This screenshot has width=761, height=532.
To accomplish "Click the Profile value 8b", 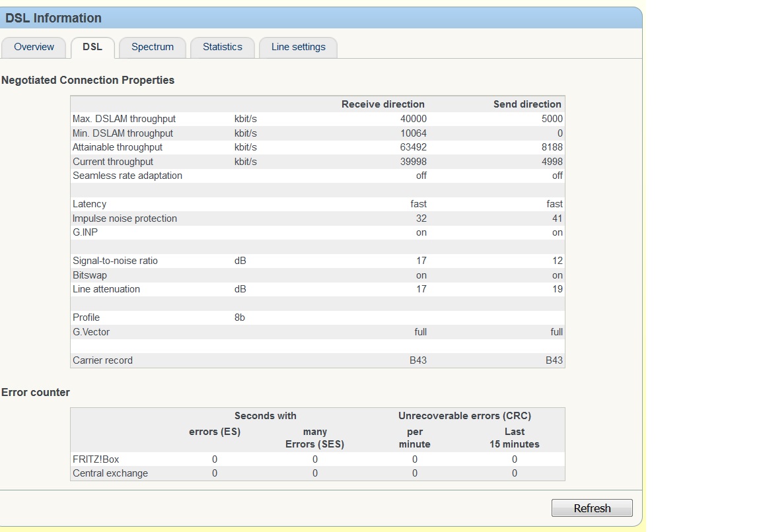I will pos(239,317).
